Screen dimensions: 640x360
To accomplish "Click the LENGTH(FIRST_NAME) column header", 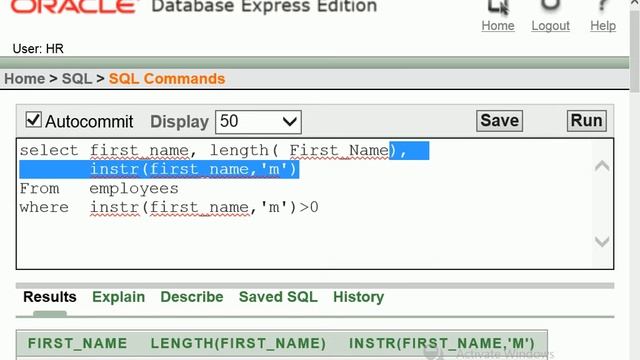I will tap(238, 343).
